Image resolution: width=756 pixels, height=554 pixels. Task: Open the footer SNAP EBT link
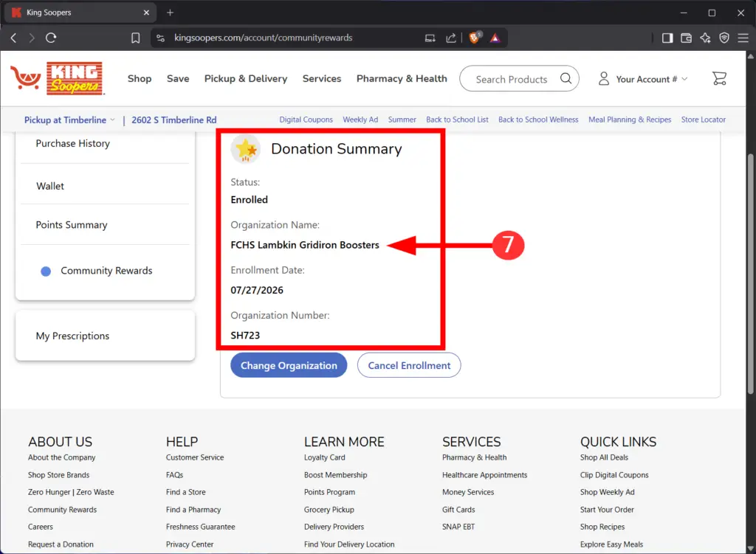tap(458, 527)
